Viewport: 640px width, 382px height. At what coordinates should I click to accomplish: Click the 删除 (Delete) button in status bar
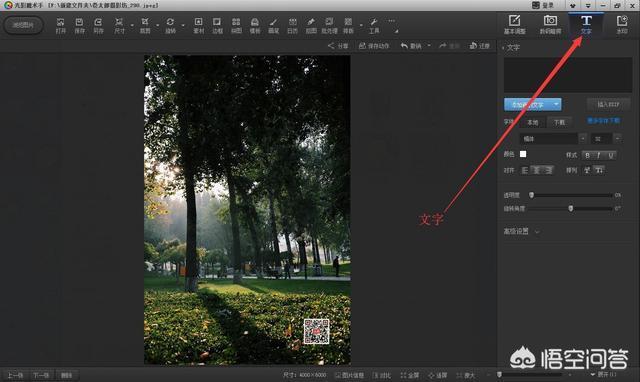(x=67, y=375)
